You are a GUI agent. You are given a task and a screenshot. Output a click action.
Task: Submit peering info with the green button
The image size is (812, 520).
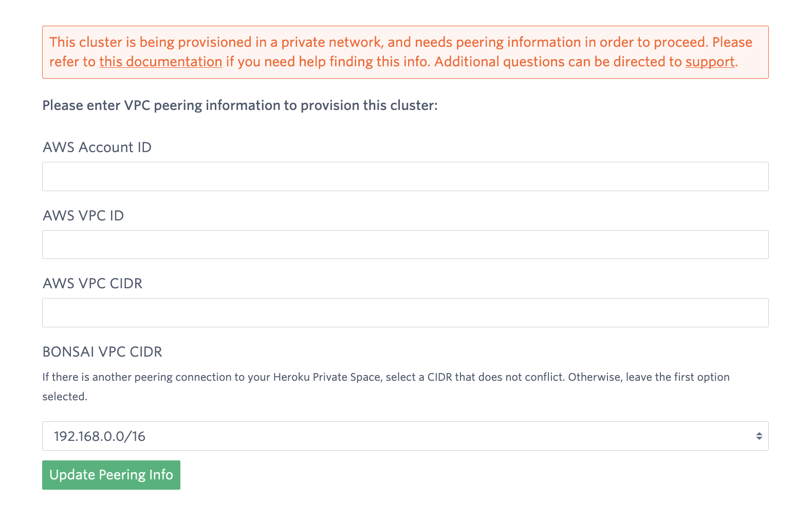(110, 475)
